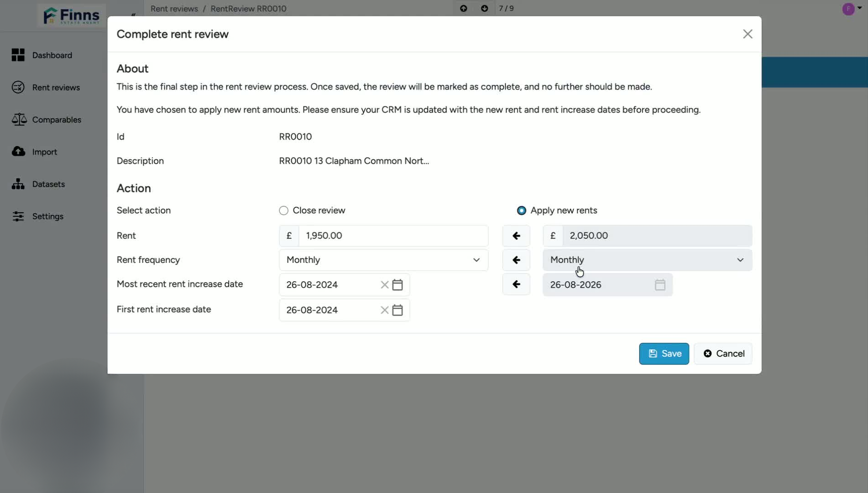
Task: Open calendar for most recent rent increase date
Action: pos(397,285)
